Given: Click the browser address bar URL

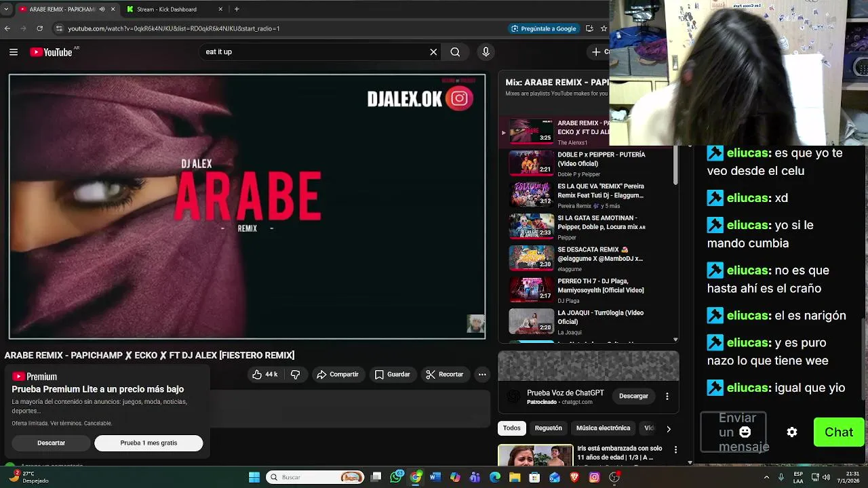Looking at the screenshot, I should pos(174,28).
